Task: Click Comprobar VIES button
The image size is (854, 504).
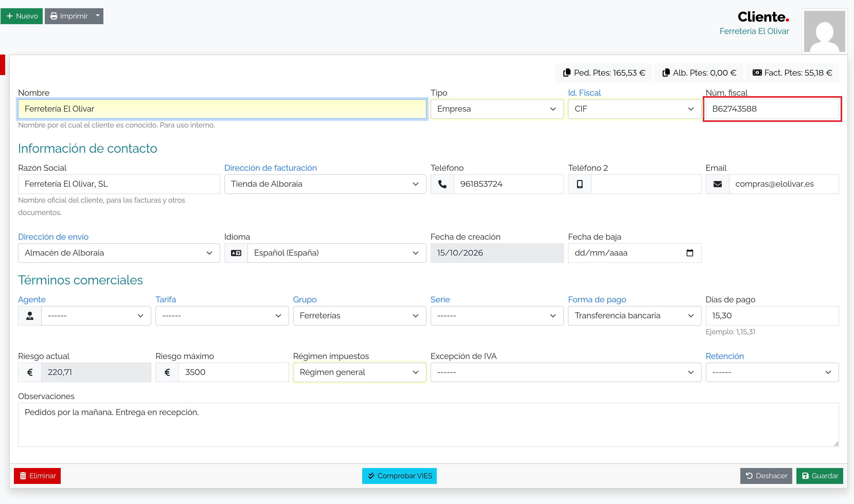Action: coord(399,476)
